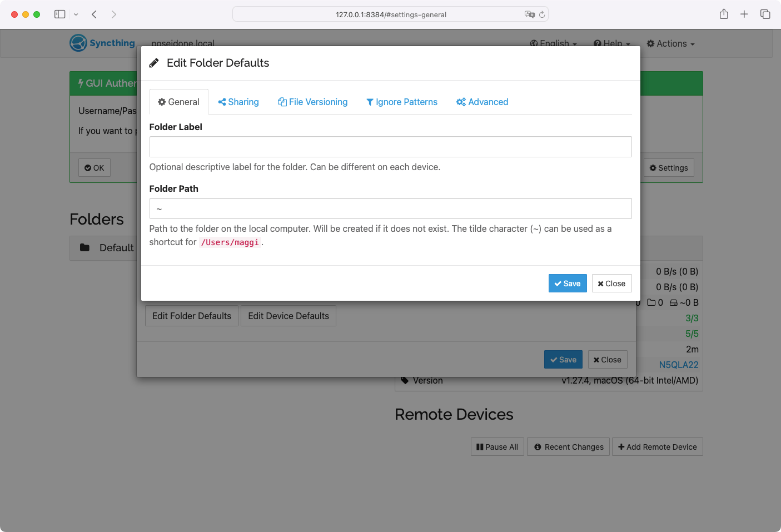The width and height of the screenshot is (781, 532).
Task: Show the tab overview icon
Action: (x=765, y=14)
